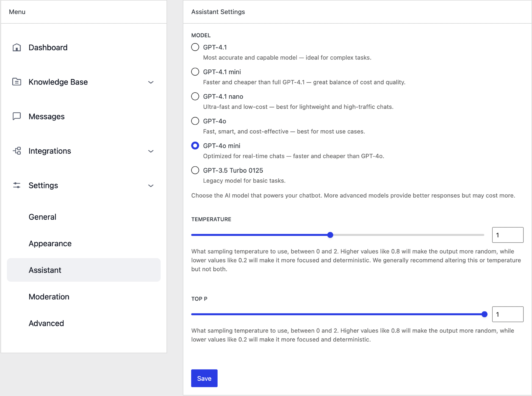Pick the GPT-4o model option

pyautogui.click(x=195, y=121)
